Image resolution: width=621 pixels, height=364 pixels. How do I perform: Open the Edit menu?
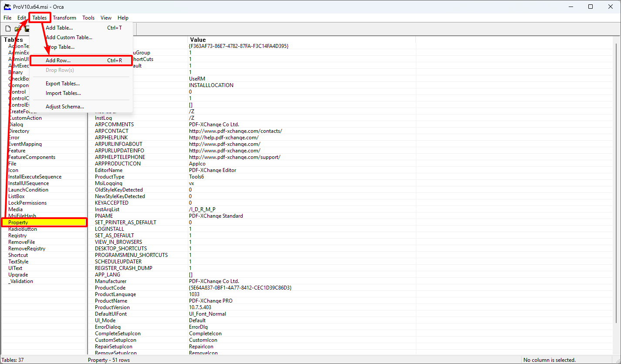point(22,18)
